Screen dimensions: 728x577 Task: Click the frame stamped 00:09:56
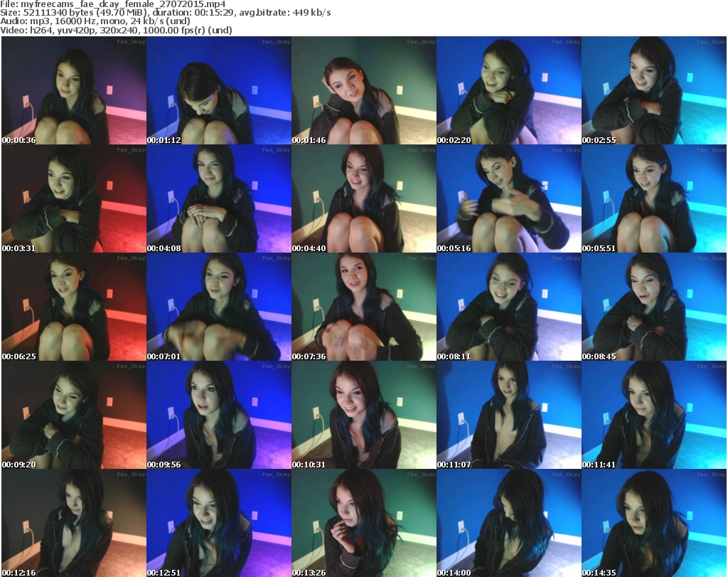219,415
